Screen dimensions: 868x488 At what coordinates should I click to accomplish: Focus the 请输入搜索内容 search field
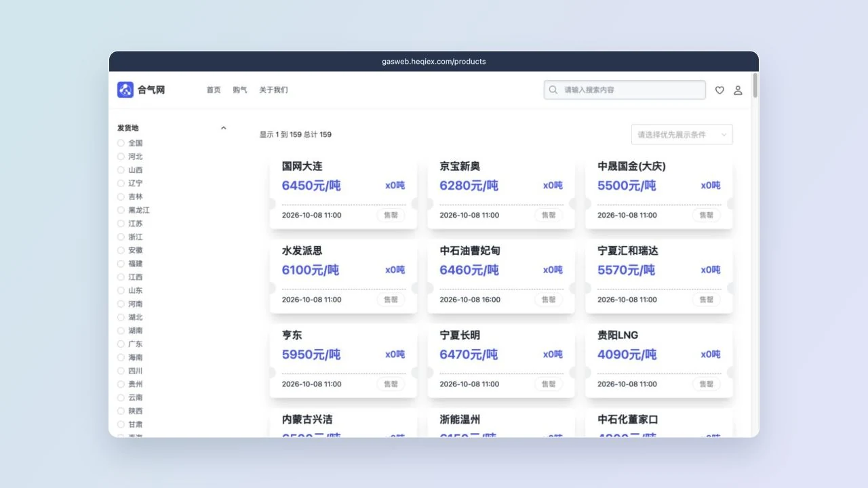pyautogui.click(x=625, y=89)
